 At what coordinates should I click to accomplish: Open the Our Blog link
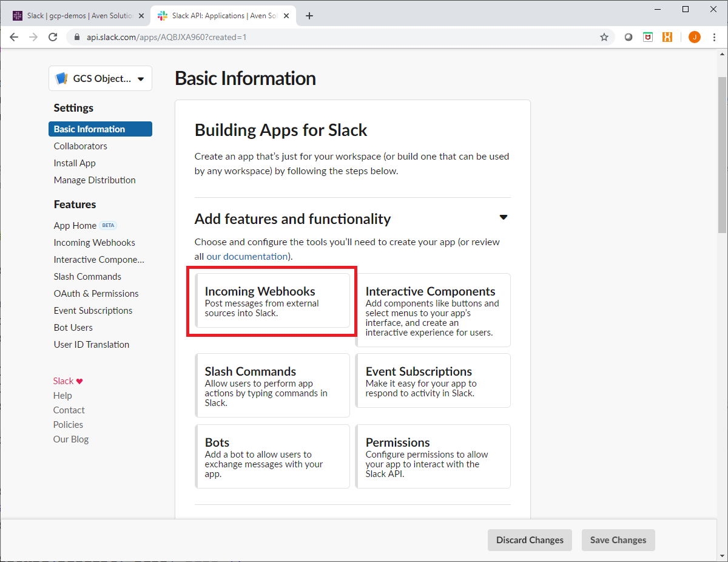[x=70, y=439]
